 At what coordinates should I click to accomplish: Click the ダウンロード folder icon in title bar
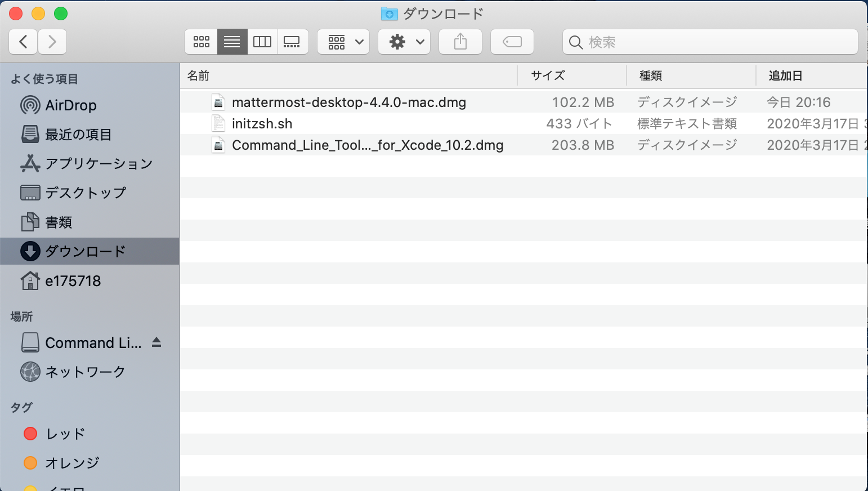pos(389,14)
